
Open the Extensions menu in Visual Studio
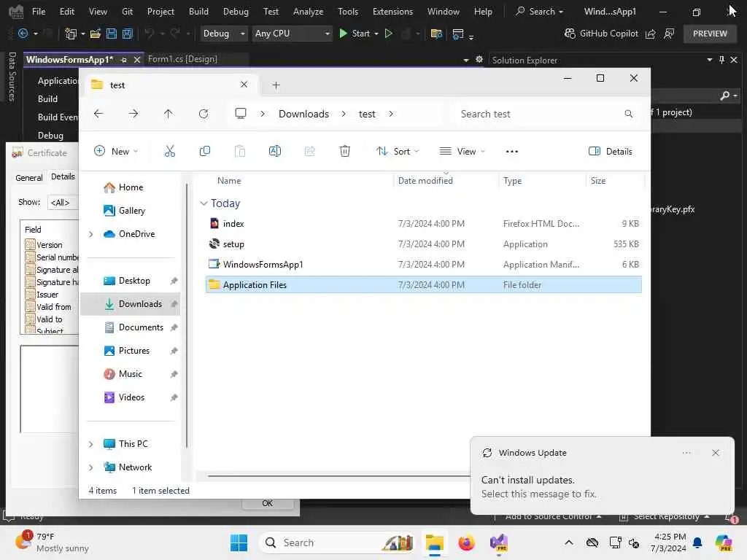392,11
